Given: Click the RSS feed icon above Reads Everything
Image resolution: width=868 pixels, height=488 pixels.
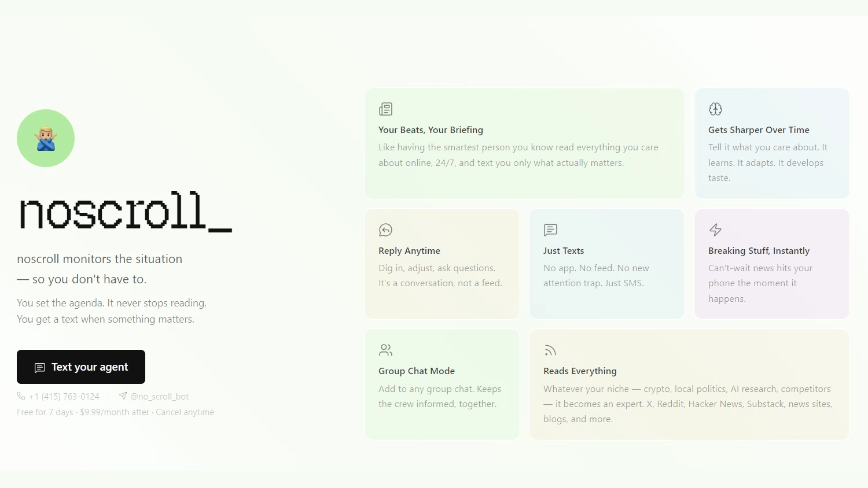Looking at the screenshot, I should pos(550,350).
